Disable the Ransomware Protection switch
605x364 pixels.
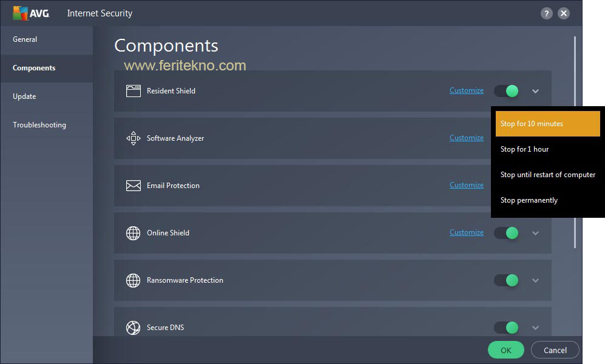506,280
